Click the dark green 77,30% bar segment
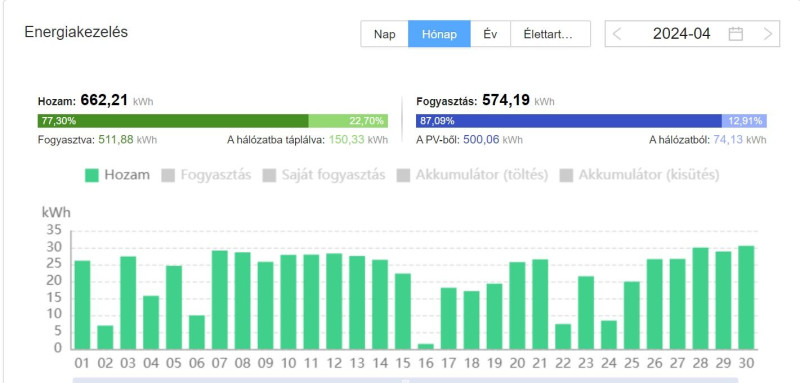The image size is (800, 383). (173, 121)
